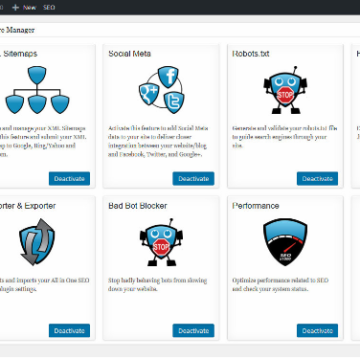Deactivate the Social Meta module
The height and width of the screenshot is (360, 360).
(x=193, y=179)
